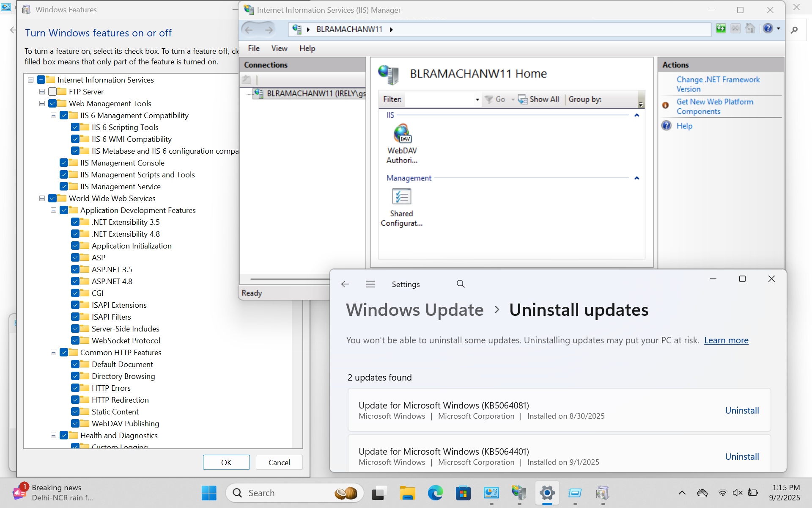Open Microsoft Edge from the taskbar

435,493
